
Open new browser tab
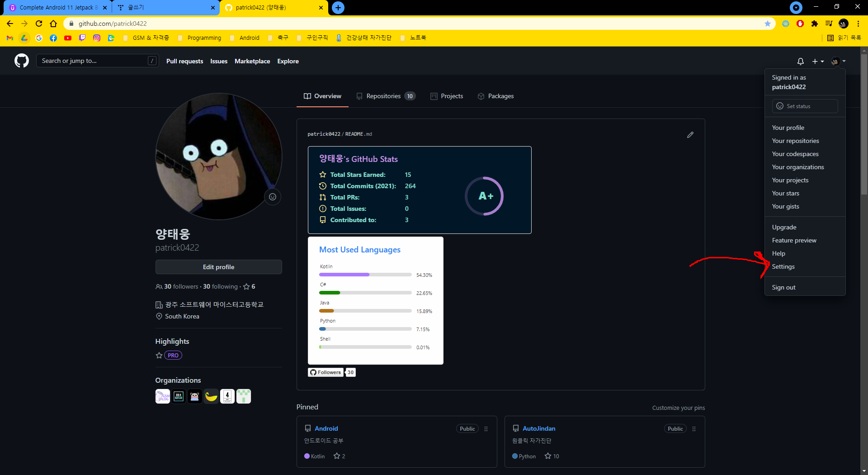338,8
